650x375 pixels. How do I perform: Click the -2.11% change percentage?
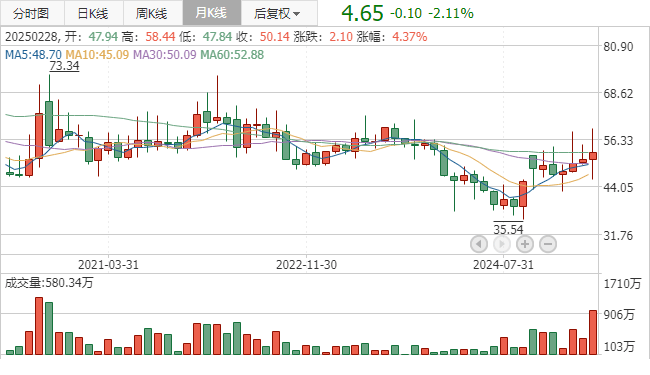[x=451, y=14]
